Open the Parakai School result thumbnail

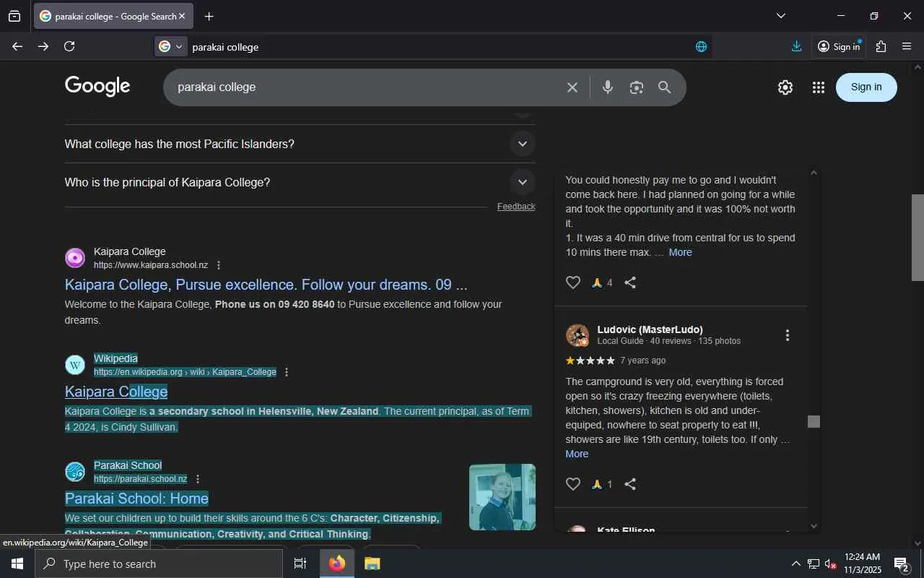(x=502, y=497)
